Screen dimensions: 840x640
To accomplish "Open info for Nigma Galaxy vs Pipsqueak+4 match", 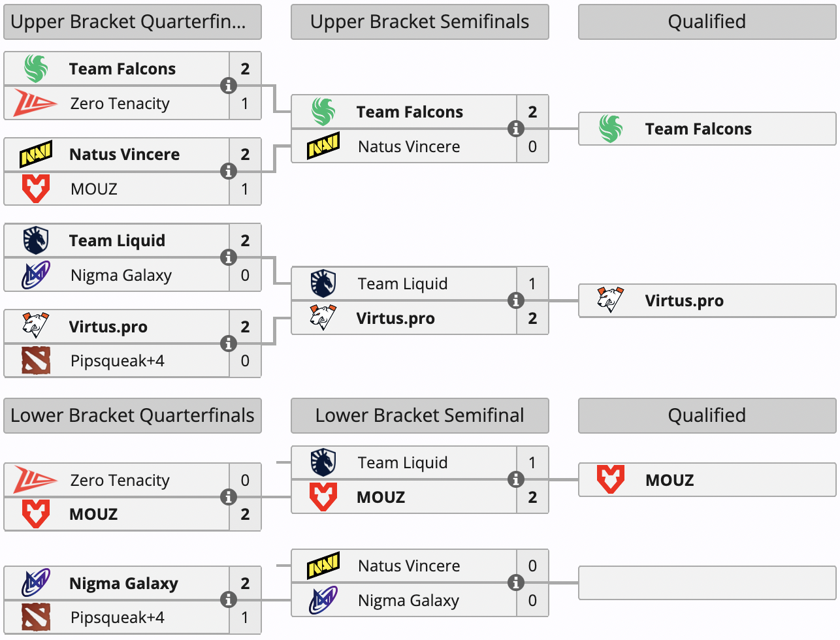I will (x=228, y=600).
